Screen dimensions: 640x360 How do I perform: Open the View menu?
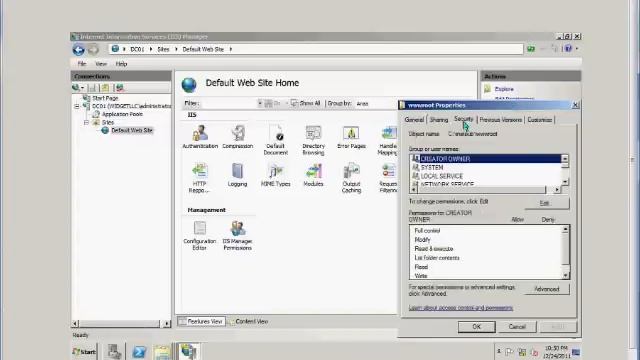point(101,64)
